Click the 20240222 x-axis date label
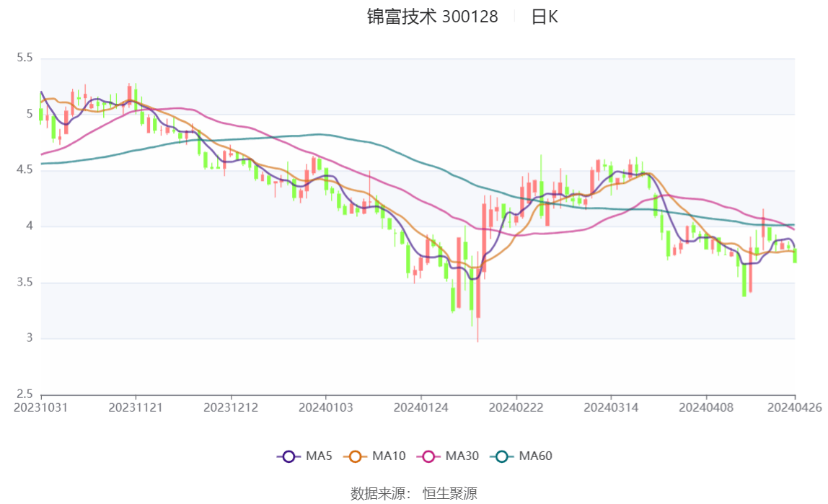Screen dimensions: 828x504 [516, 408]
